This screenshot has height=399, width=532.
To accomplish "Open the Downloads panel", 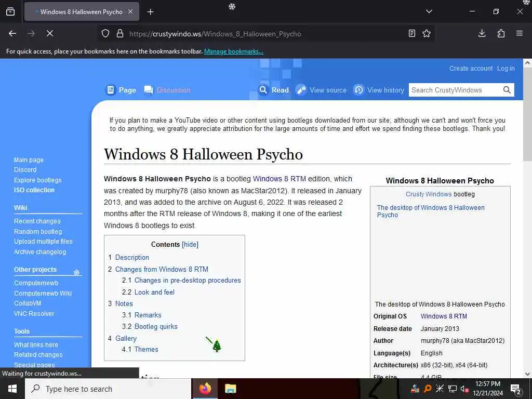I will point(482,33).
